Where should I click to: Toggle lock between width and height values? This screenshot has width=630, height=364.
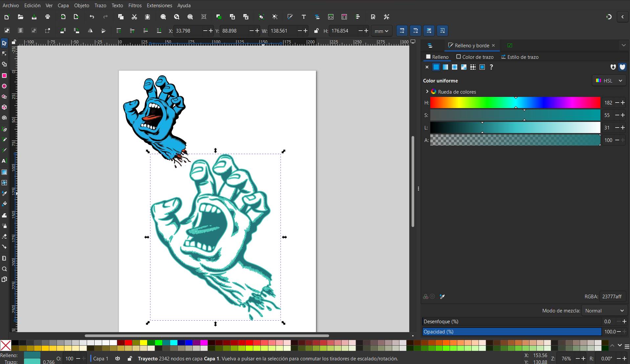pos(316,31)
